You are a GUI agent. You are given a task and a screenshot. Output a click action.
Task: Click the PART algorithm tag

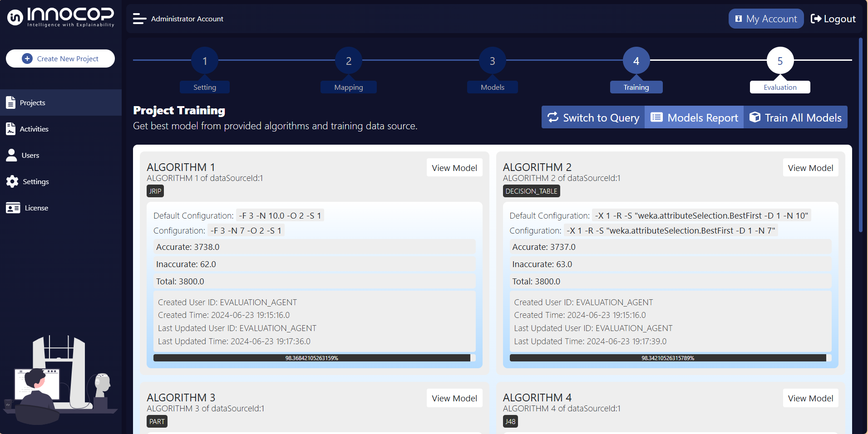coord(157,421)
